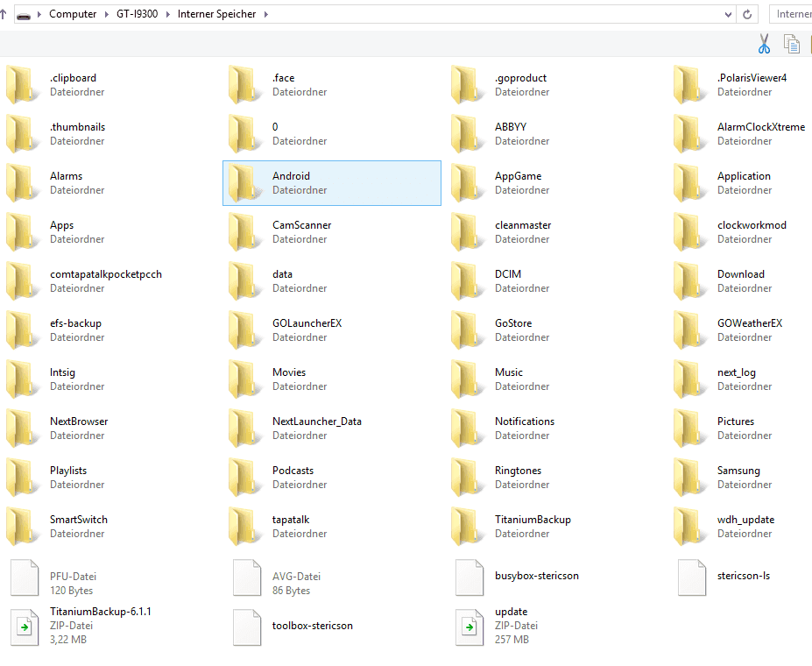
Task: Select the ABBYY folder icon
Action: click(468, 134)
